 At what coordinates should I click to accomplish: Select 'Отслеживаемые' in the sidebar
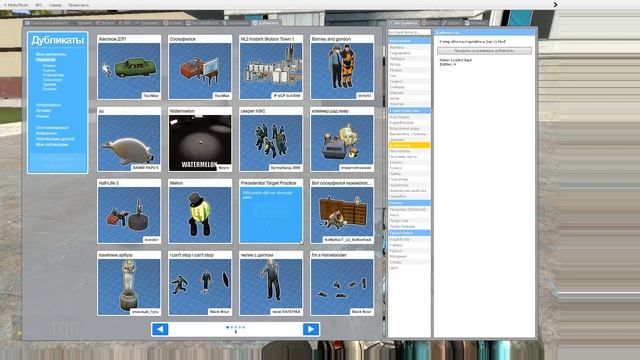tap(52, 128)
